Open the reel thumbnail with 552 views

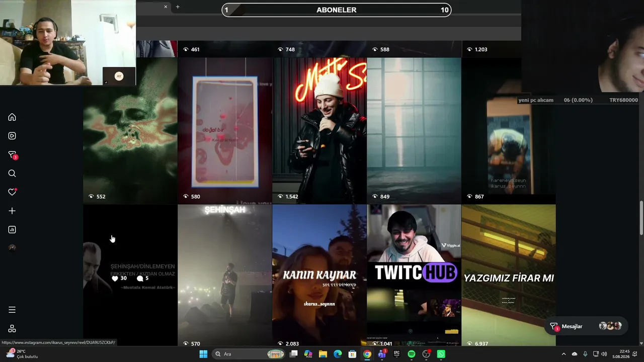[x=130, y=131]
